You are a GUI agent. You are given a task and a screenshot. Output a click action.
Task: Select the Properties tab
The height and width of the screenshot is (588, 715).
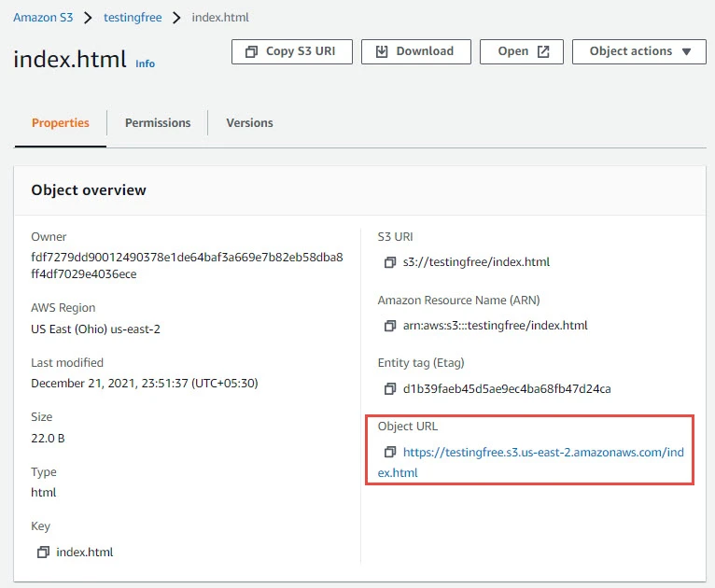[x=61, y=123]
